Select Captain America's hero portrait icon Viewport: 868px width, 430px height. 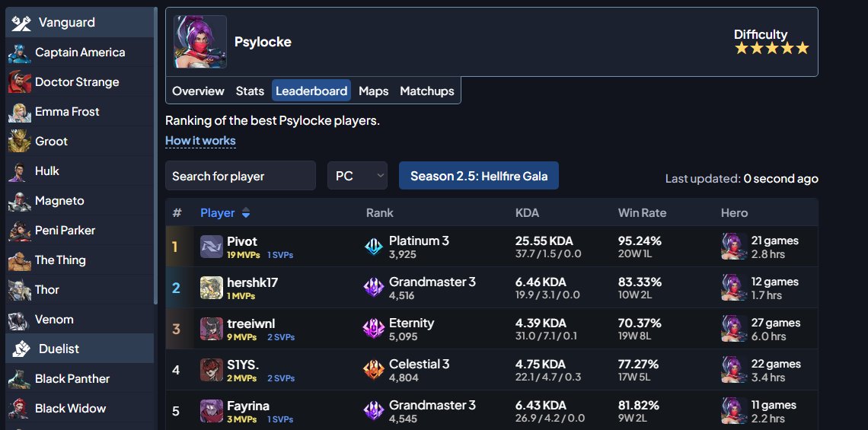coord(19,53)
